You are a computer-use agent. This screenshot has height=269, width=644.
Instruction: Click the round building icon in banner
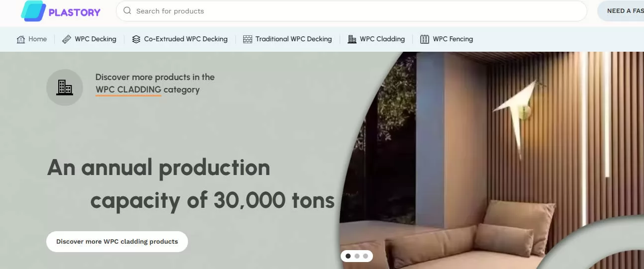point(65,88)
